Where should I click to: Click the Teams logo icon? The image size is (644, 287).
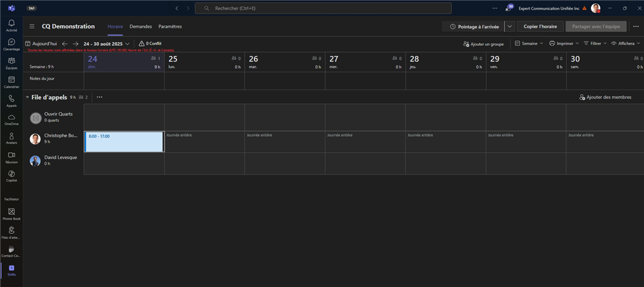12,8
